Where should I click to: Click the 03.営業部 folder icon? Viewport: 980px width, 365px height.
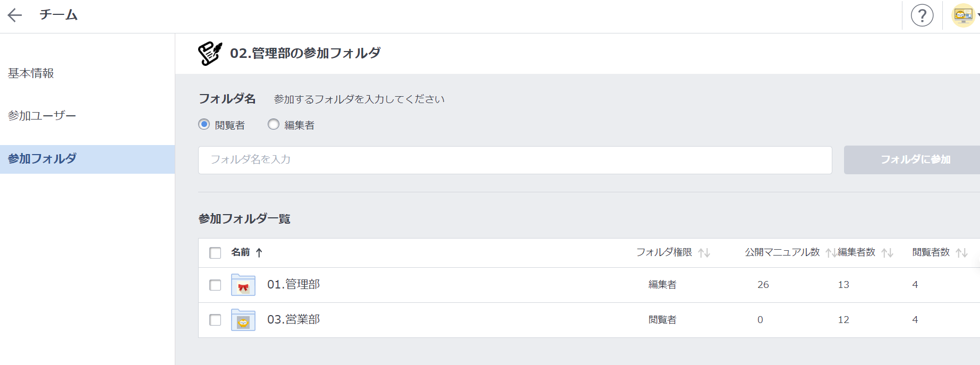coord(243,320)
